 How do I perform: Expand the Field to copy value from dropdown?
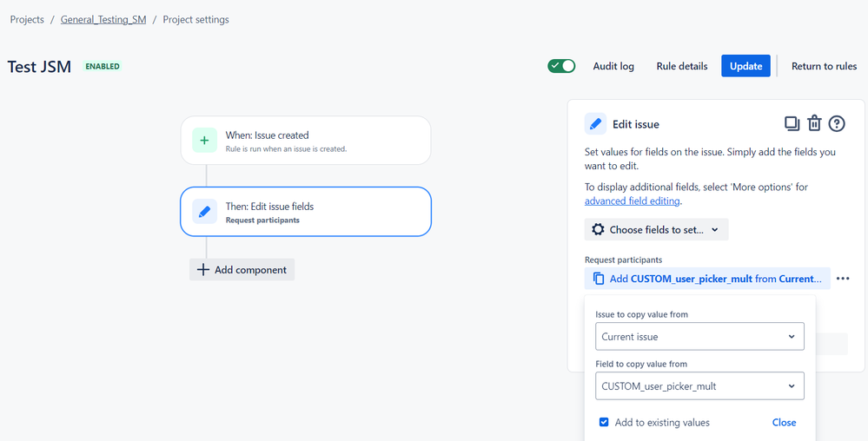(699, 386)
